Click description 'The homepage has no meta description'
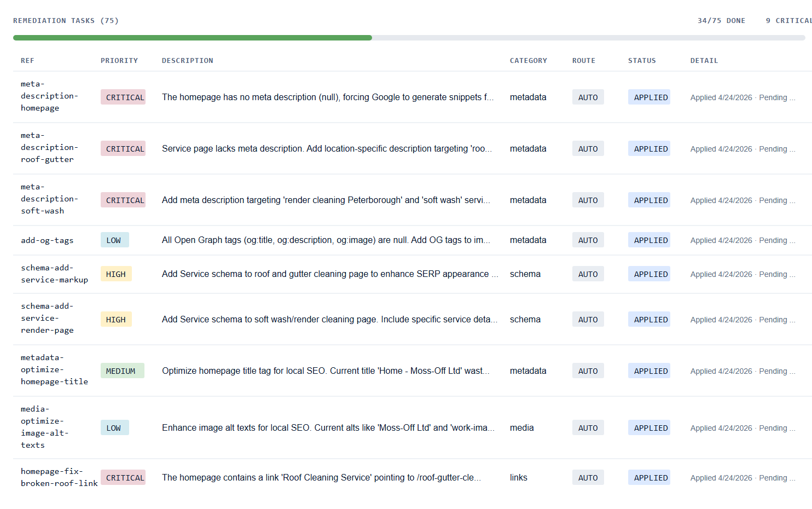Image resolution: width=812 pixels, height=509 pixels. coord(328,97)
